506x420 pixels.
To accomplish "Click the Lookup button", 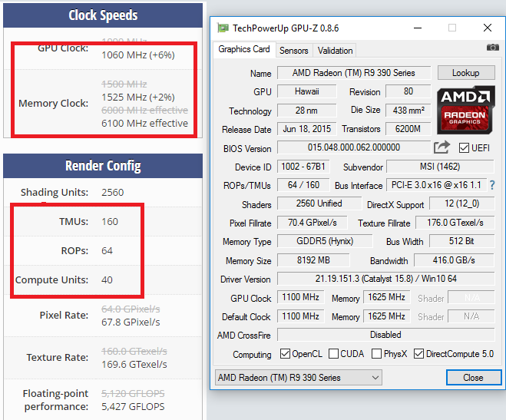I will pos(466,73).
